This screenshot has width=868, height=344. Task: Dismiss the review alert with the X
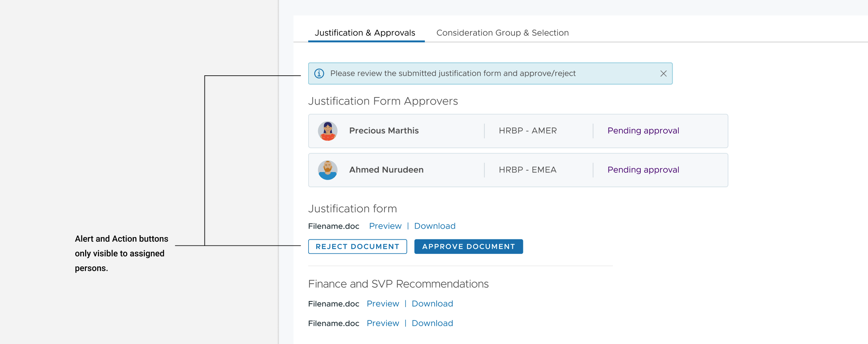663,73
